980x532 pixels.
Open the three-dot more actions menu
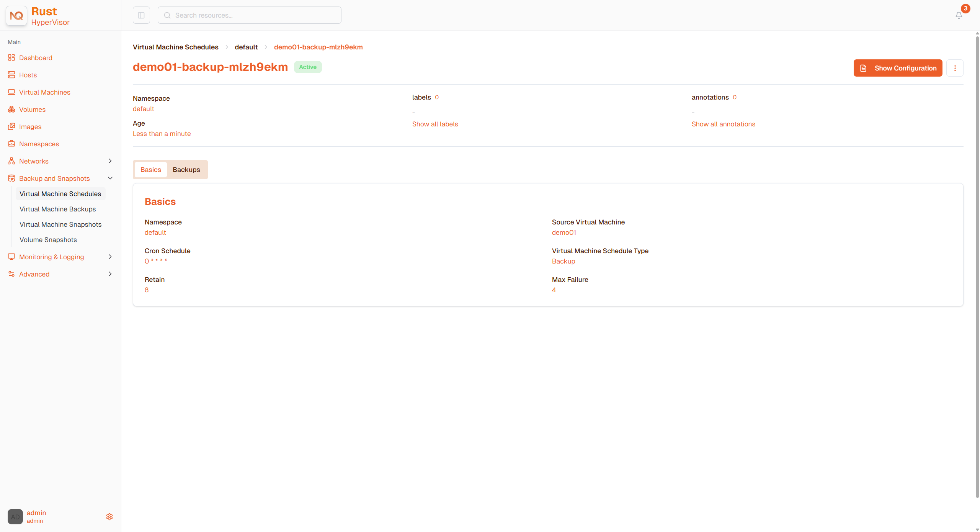point(955,68)
